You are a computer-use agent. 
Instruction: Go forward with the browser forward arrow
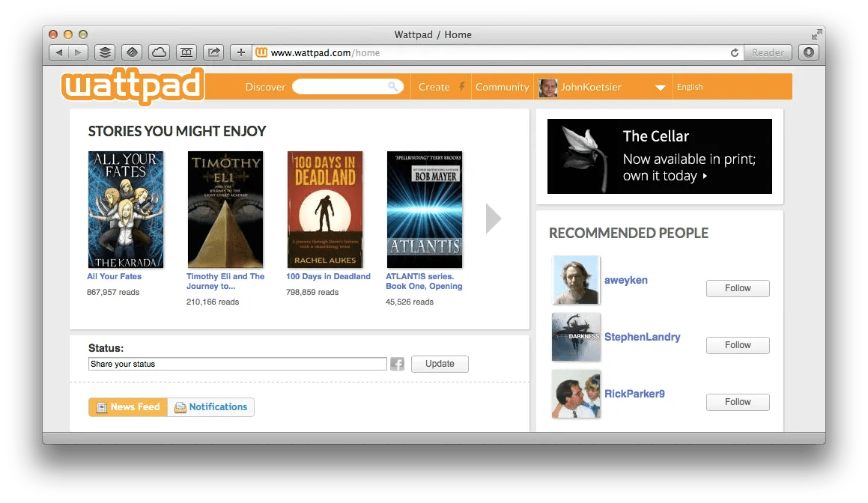pos(78,52)
